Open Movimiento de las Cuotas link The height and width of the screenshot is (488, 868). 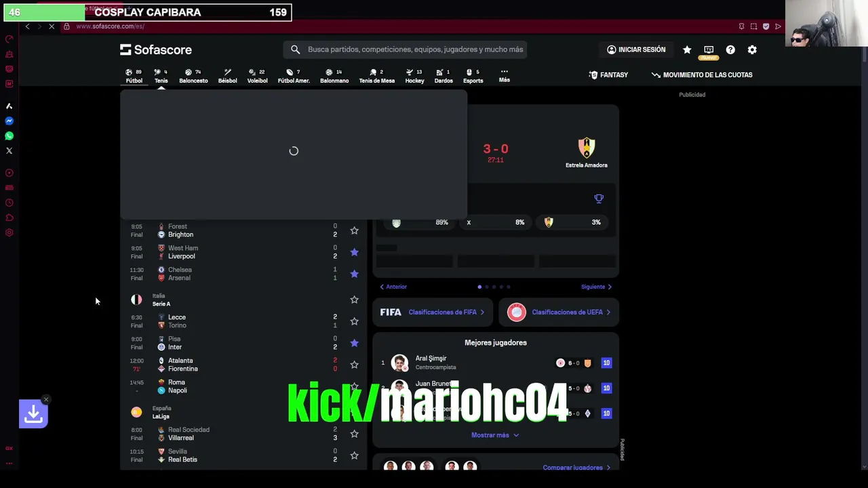[x=702, y=75]
